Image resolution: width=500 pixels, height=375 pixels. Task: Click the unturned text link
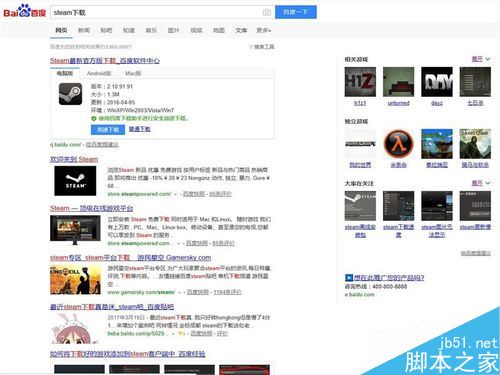click(x=398, y=103)
